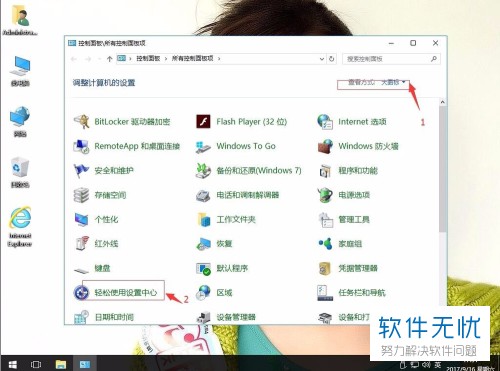Click the 家庭组 icon
Viewport: 500px width, 371px height.
(x=325, y=244)
